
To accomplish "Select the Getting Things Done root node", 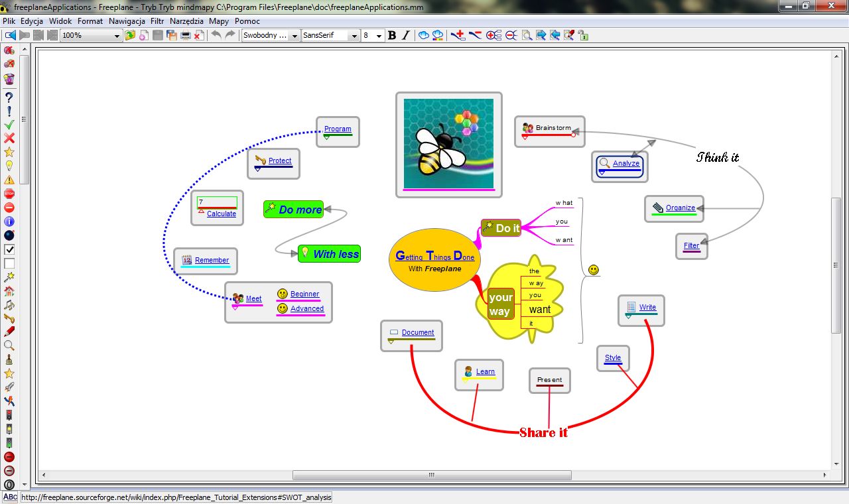I will pyautogui.click(x=434, y=260).
